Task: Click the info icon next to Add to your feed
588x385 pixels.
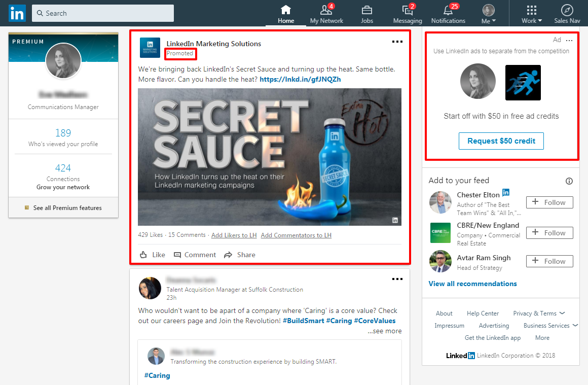Action: 569,181
